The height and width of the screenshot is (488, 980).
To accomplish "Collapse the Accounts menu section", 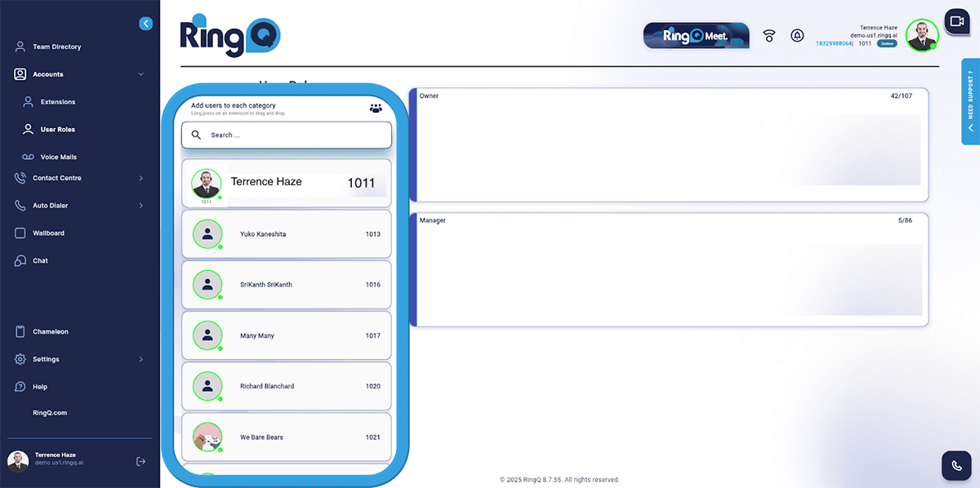I will click(141, 74).
